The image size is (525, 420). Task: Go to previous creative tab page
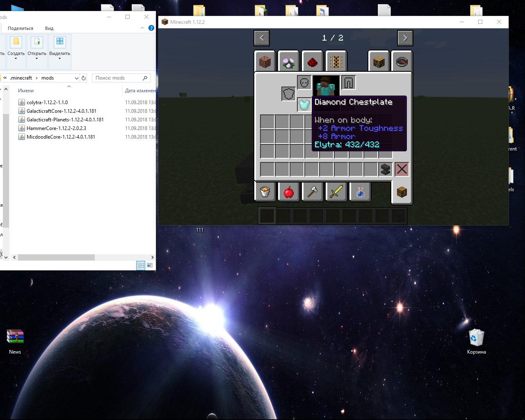[x=262, y=38]
